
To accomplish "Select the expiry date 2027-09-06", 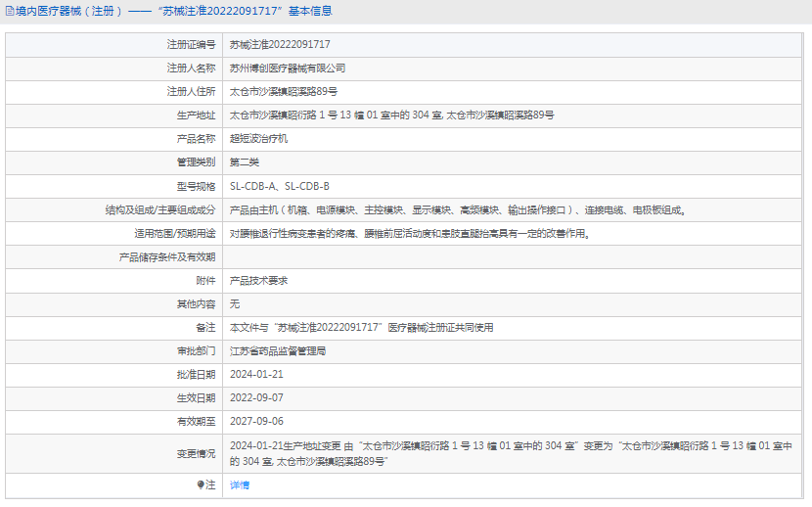I will click(256, 422).
